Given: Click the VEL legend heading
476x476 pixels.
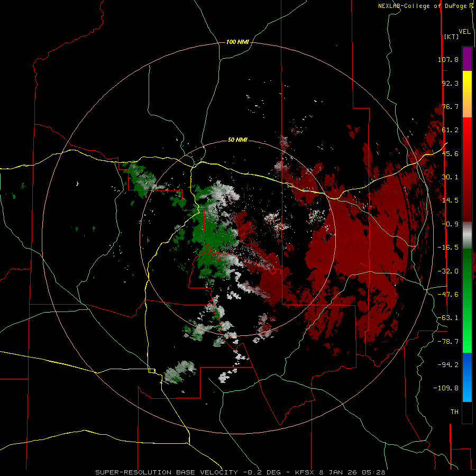Looking at the screenshot, I should pyautogui.click(x=464, y=32).
